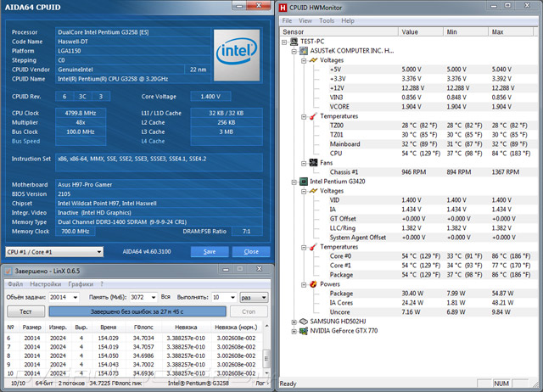
Task: Click the HWMonitor red H title icon
Action: coord(283,8)
